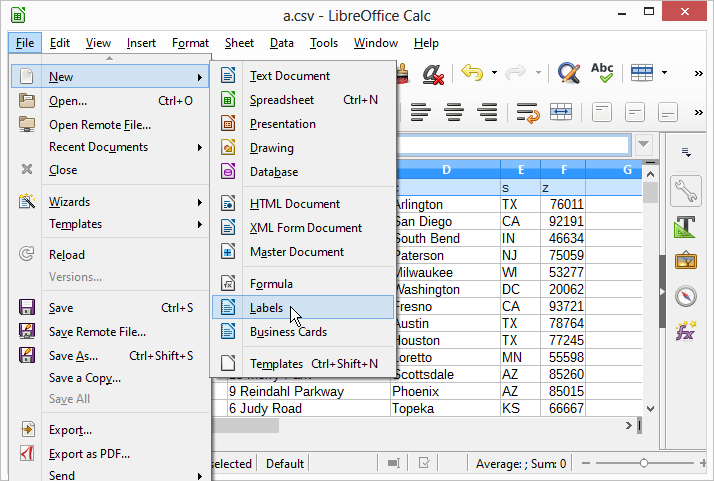Click the grayed Redo arrow icon
The height and width of the screenshot is (481, 714).
coord(515,72)
